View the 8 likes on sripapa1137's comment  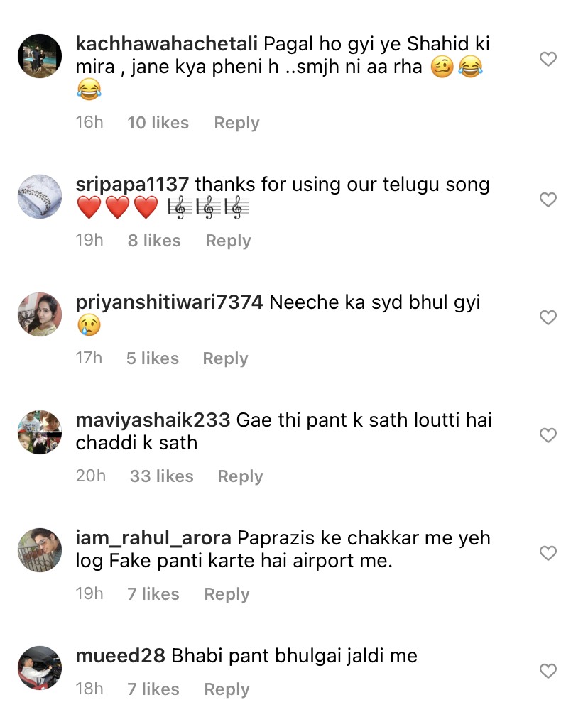(153, 241)
